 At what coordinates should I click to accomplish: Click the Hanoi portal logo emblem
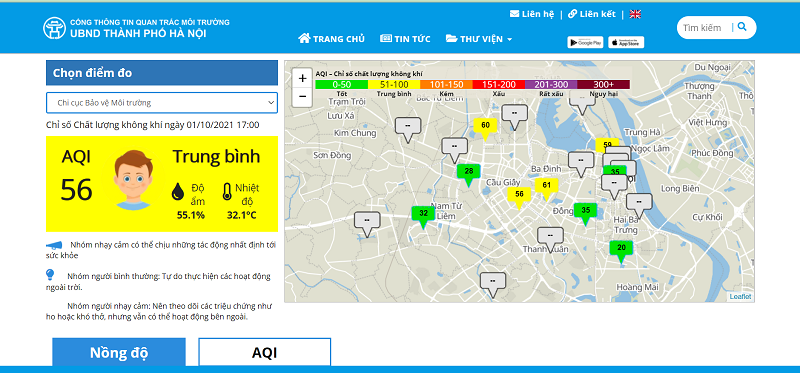[54, 28]
